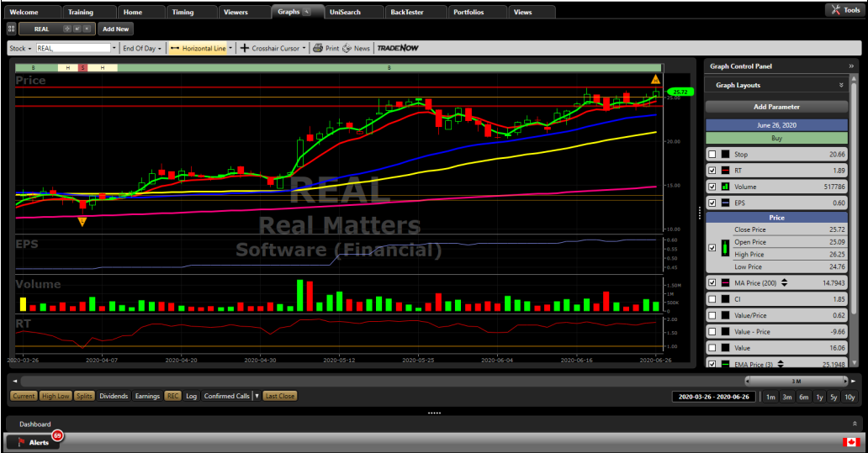Open the Portfolios tab
868x453 pixels.
coord(477,12)
